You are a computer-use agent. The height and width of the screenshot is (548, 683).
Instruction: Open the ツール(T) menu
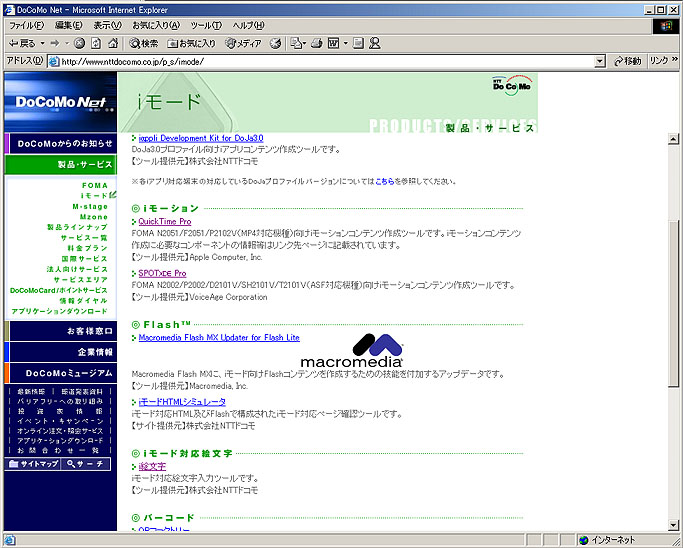205,25
